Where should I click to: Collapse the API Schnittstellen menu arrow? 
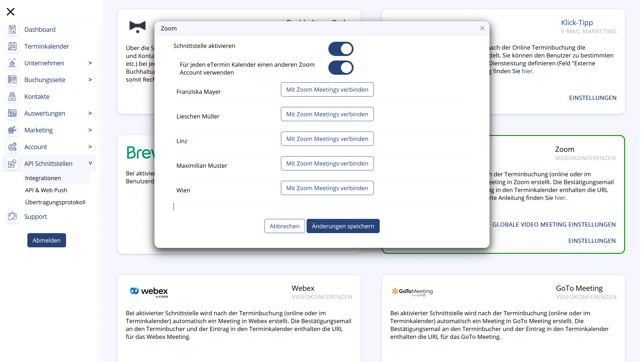point(90,163)
